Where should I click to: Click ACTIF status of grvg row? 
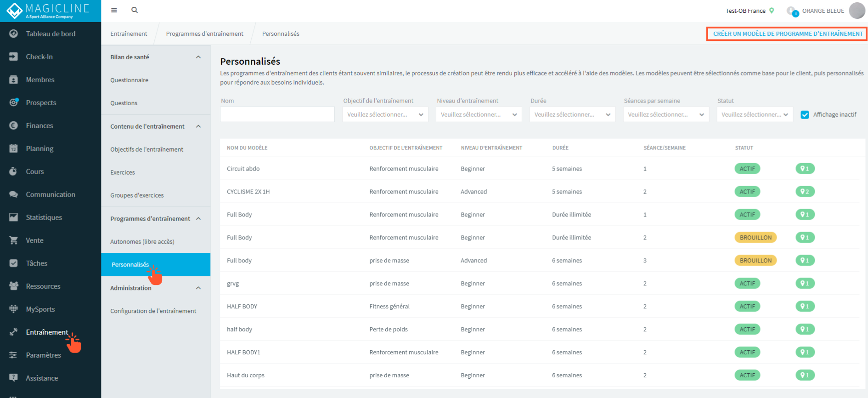tap(747, 284)
